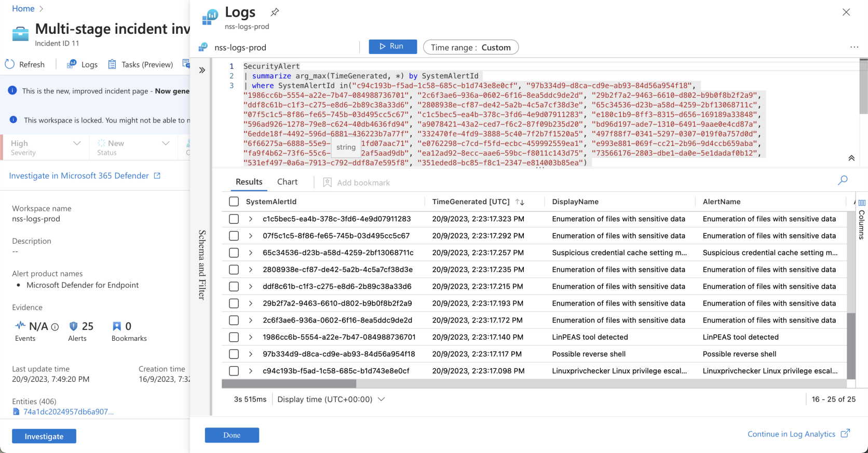Open the results search magnifier
The width and height of the screenshot is (868, 453).
pyautogui.click(x=843, y=180)
